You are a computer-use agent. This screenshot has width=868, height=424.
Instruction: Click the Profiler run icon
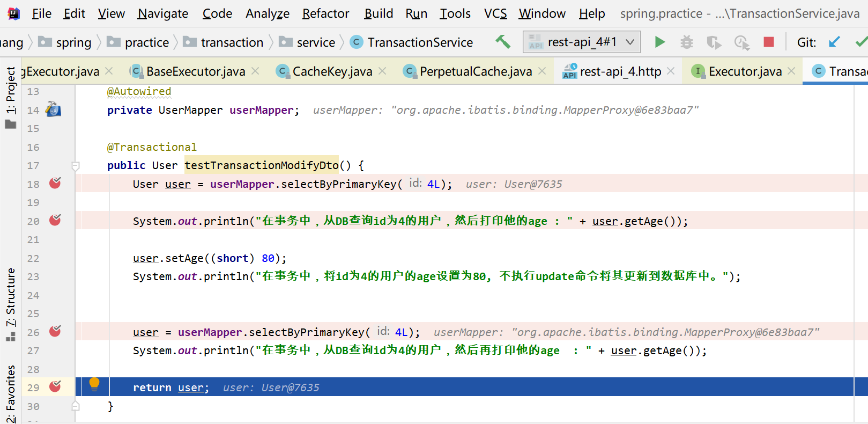point(741,42)
